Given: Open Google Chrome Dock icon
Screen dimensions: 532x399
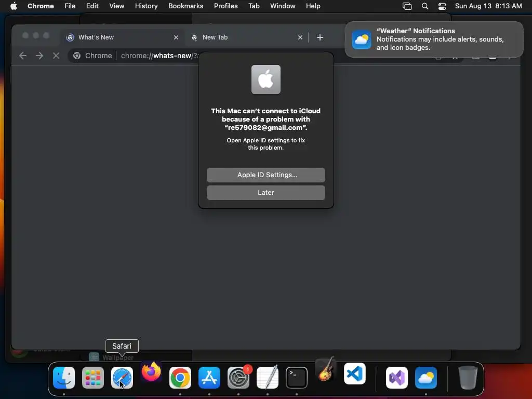Looking at the screenshot, I should click(180, 378).
